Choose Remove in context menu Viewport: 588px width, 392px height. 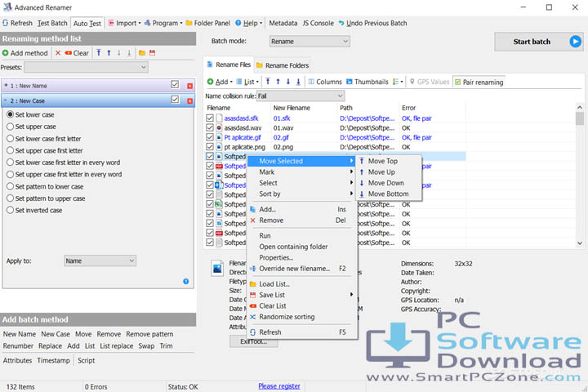[x=302, y=220]
